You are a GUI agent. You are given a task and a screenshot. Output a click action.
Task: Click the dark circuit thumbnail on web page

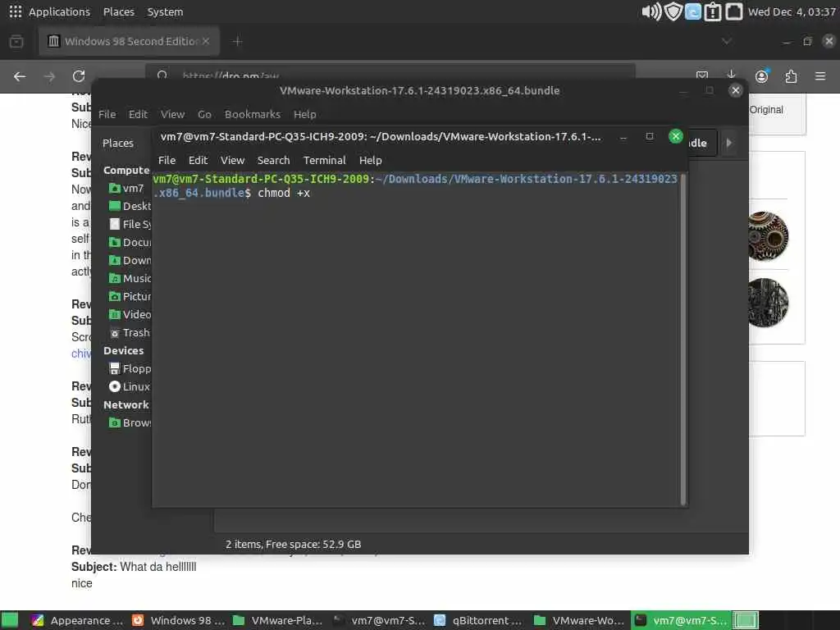pyautogui.click(x=768, y=303)
